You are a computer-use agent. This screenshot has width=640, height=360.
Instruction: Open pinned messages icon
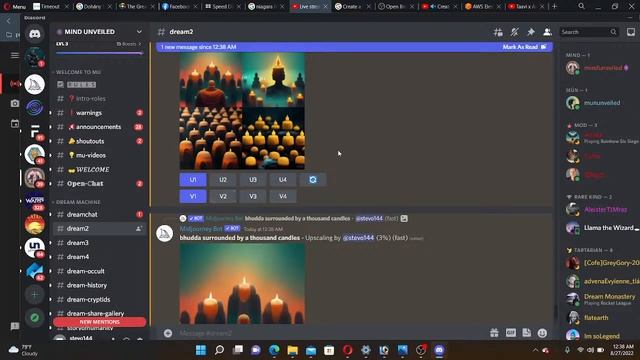tap(531, 32)
